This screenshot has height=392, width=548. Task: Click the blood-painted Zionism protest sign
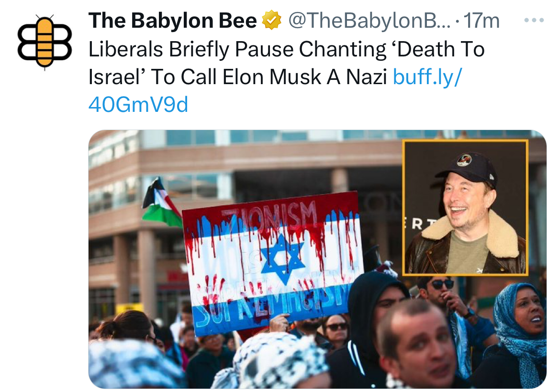[273, 263]
